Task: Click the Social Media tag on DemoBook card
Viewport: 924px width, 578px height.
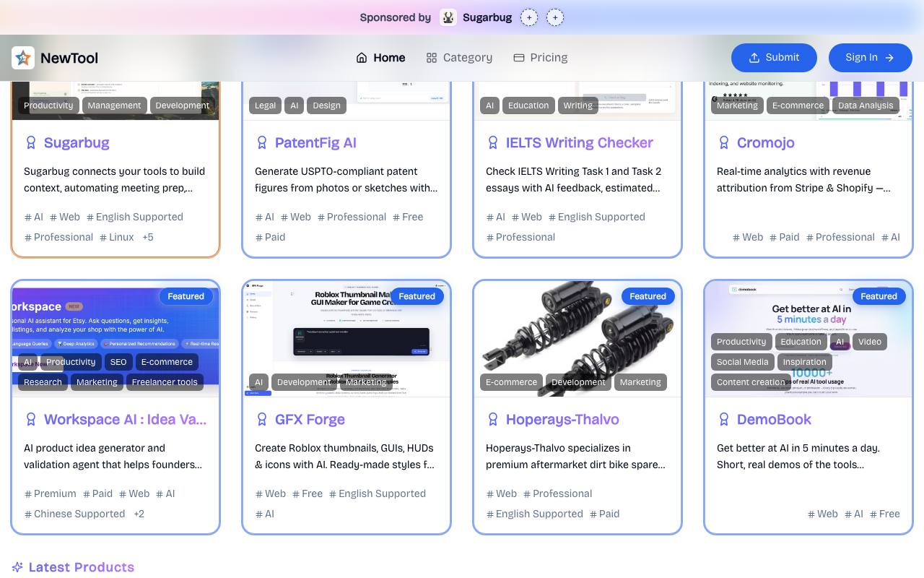Action: coord(742,362)
